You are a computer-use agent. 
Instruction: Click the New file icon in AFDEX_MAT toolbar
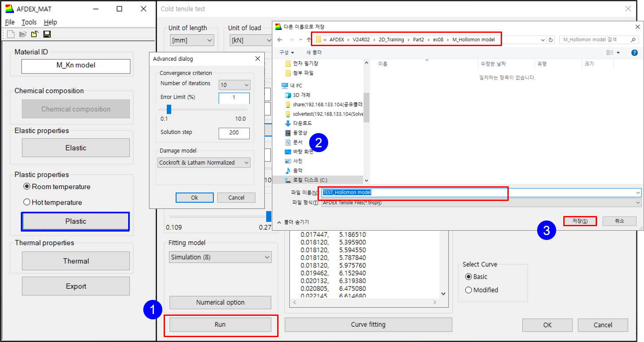tap(11, 34)
